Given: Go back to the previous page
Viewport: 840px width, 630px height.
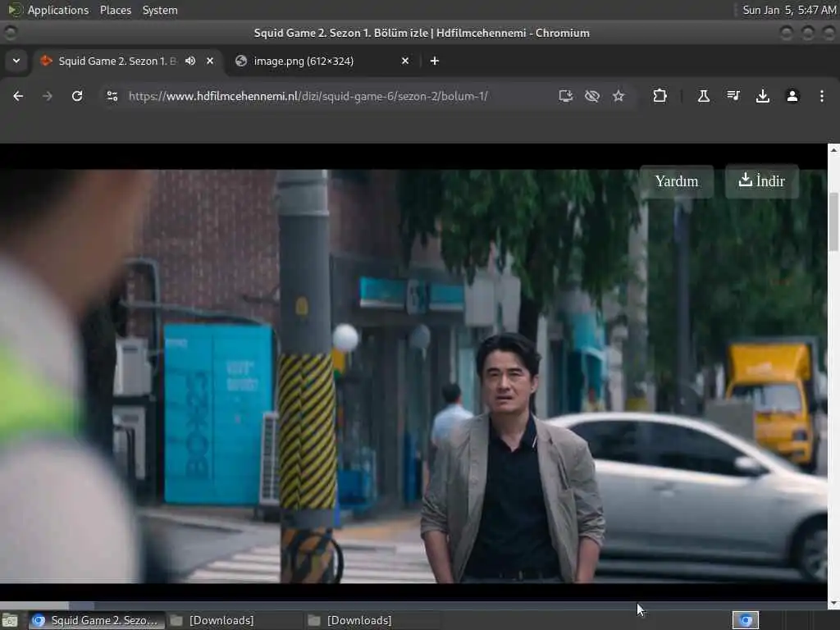Looking at the screenshot, I should click(x=18, y=96).
